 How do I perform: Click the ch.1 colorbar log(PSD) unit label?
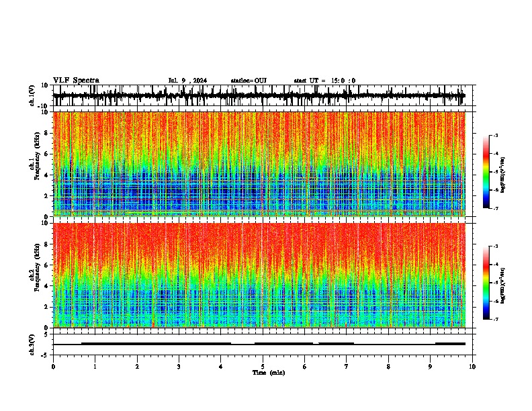tap(503, 175)
